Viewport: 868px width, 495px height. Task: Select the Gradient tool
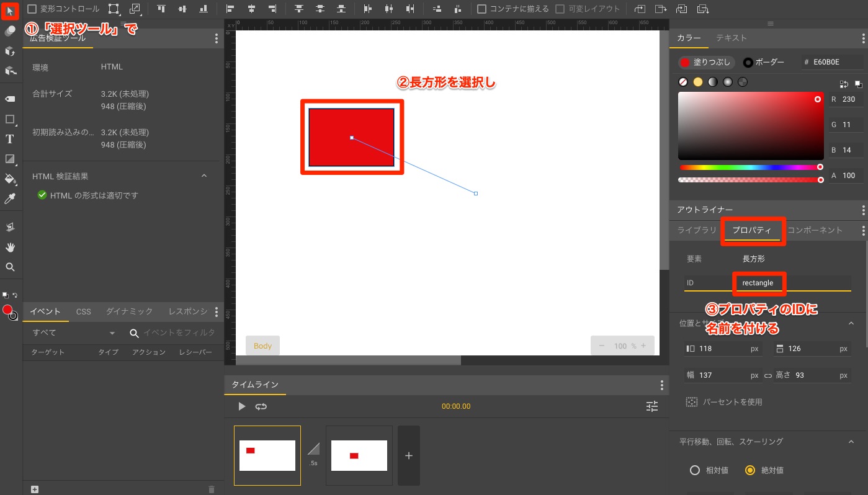[x=10, y=159]
